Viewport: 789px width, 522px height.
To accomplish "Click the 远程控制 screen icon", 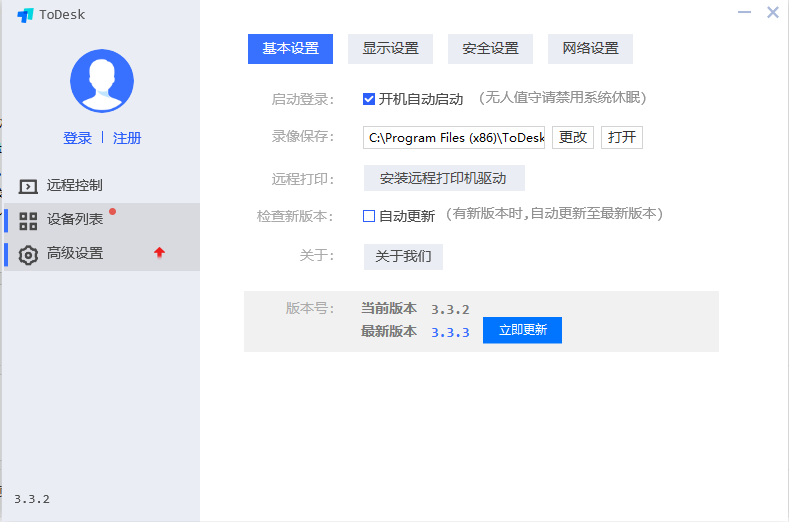I will (x=28, y=186).
